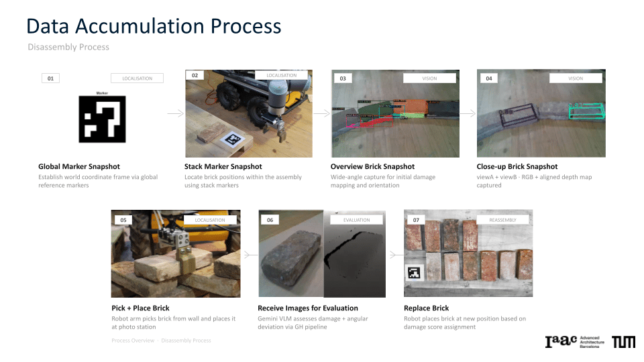
Task: Open the Stack Marker Snapshot photo
Action: (249, 114)
